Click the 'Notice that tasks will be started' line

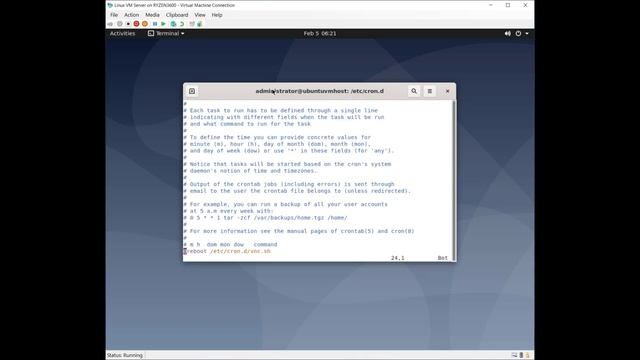(x=287, y=164)
